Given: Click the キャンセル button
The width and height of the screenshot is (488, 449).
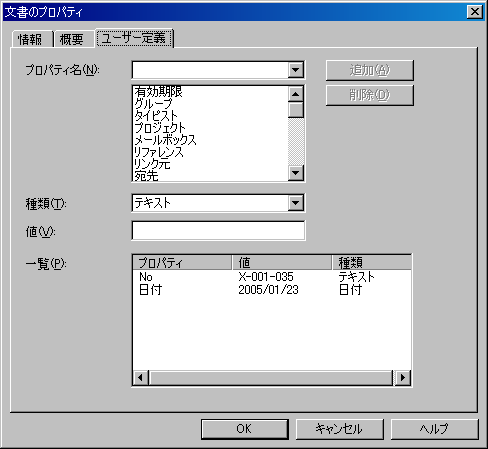Looking at the screenshot, I should click(339, 429).
